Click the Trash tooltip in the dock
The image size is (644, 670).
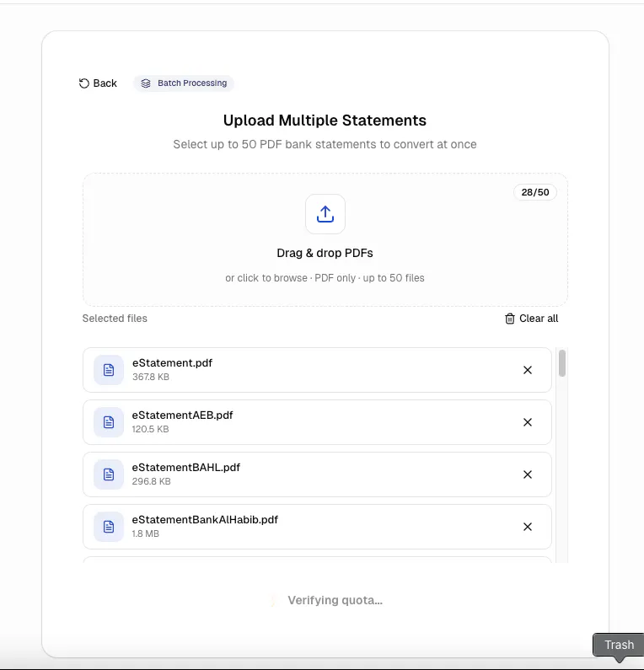tap(620, 645)
